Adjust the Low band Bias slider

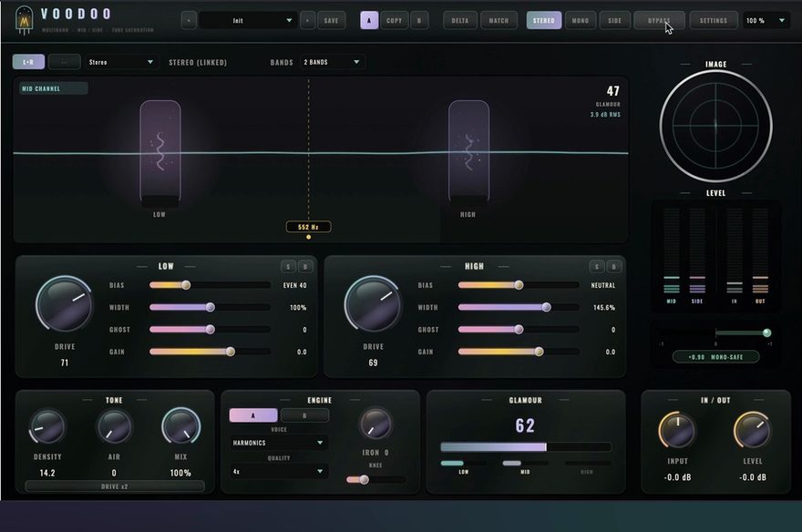pyautogui.click(x=210, y=285)
